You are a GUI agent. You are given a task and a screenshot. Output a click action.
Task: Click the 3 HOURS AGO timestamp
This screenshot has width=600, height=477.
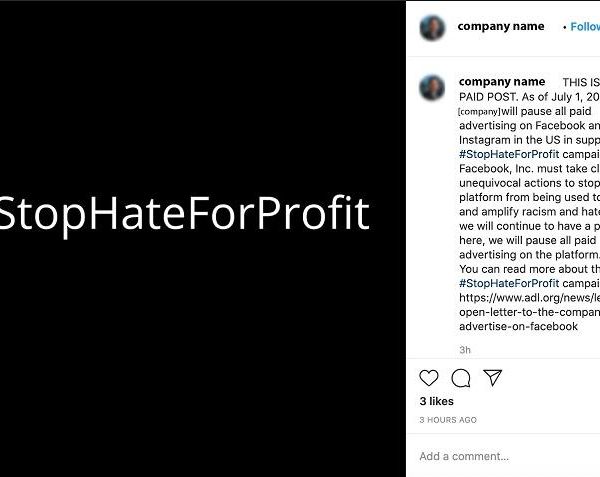tap(448, 420)
